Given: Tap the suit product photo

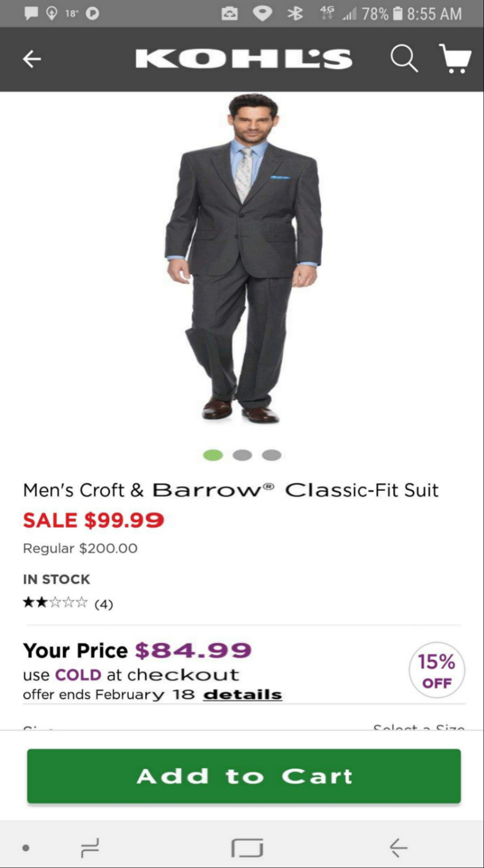Looking at the screenshot, I should click(244, 258).
